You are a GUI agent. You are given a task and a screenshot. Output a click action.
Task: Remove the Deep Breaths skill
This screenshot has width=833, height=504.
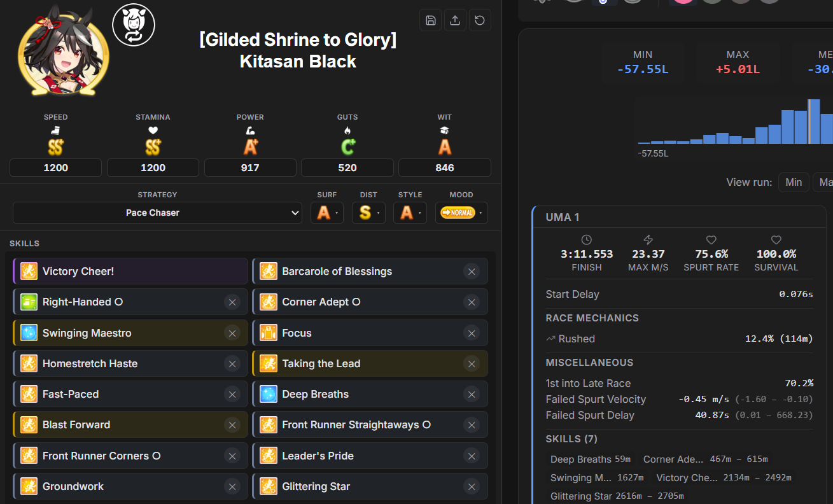472,395
